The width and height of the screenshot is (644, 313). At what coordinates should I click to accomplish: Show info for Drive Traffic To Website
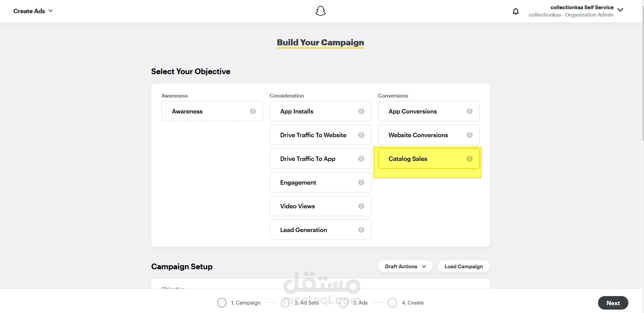tap(361, 135)
